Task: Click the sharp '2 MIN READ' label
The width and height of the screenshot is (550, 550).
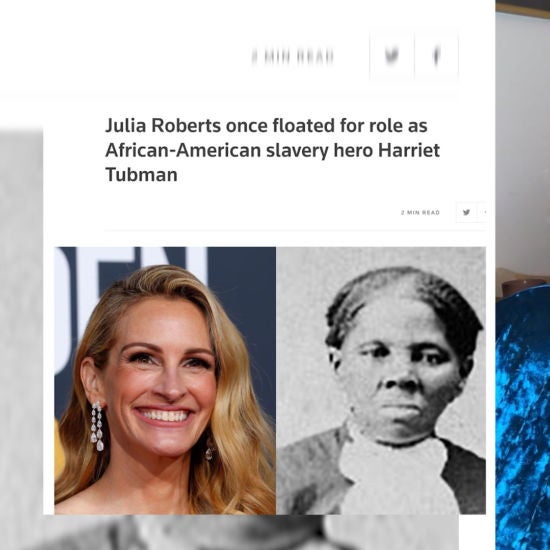Action: pyautogui.click(x=420, y=213)
